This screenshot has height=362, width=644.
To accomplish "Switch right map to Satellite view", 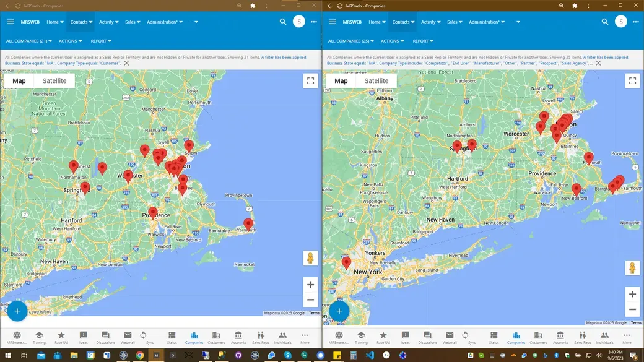I will pyautogui.click(x=376, y=80).
